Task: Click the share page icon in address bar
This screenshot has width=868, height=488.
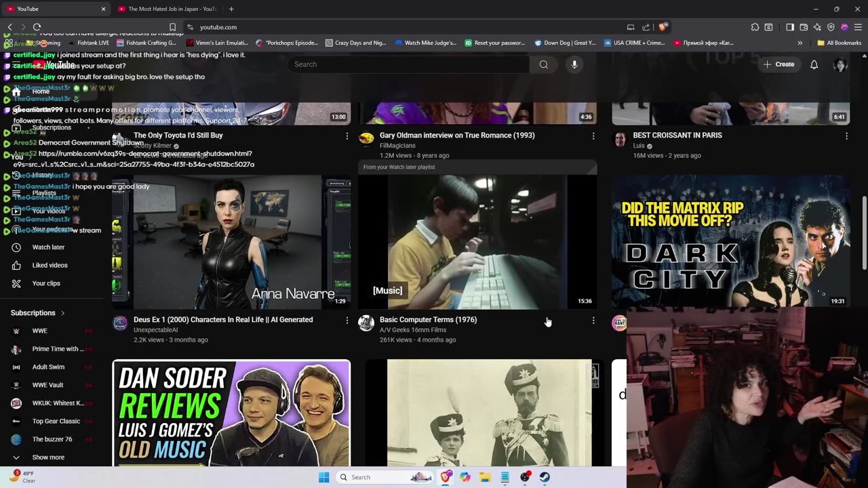Action: coord(646,27)
